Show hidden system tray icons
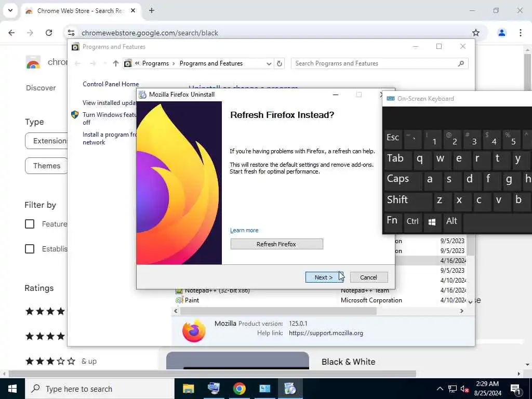This screenshot has width=532, height=399. pos(440,389)
